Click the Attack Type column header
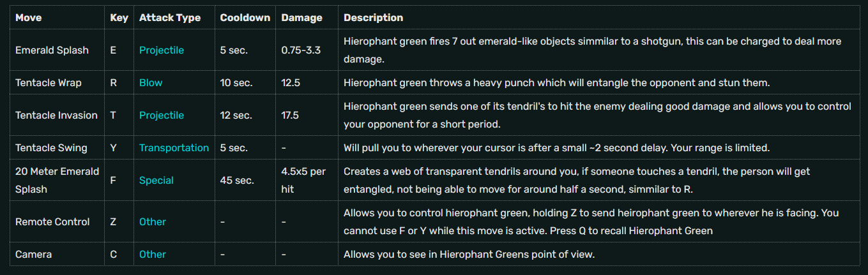Viewport: 868px width, 275px height. point(170,17)
